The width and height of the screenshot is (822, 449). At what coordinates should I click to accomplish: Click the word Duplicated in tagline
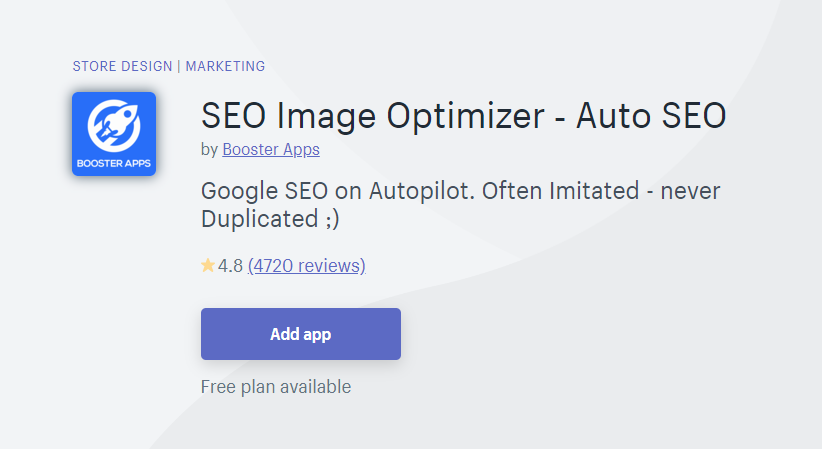point(256,219)
